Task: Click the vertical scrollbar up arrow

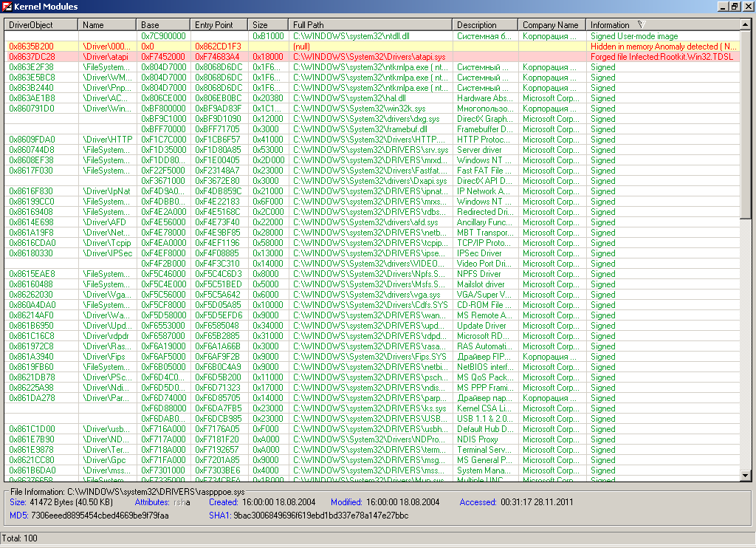Action: pos(746,24)
